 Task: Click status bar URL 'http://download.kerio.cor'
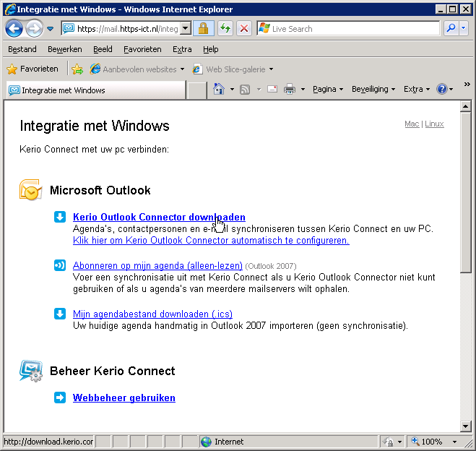point(48,442)
